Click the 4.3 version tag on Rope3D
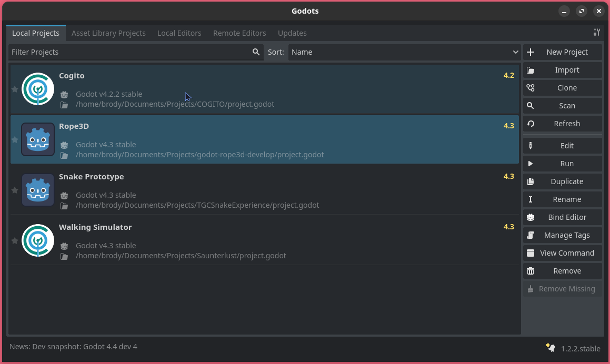This screenshot has height=364, width=610. [509, 126]
